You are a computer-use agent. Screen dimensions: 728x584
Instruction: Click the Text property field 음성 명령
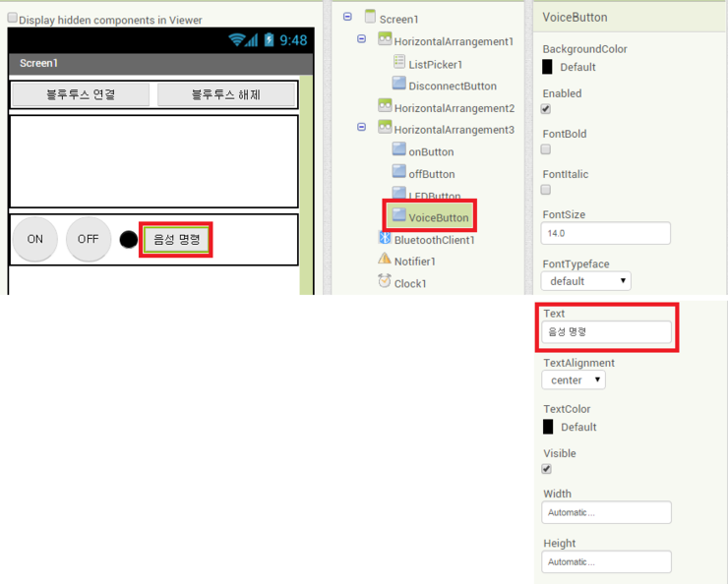606,331
